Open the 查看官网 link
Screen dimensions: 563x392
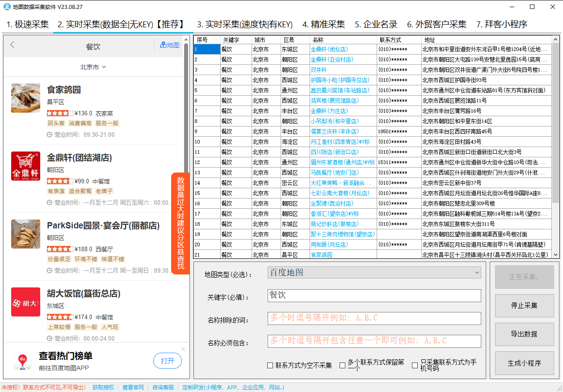tap(133, 388)
